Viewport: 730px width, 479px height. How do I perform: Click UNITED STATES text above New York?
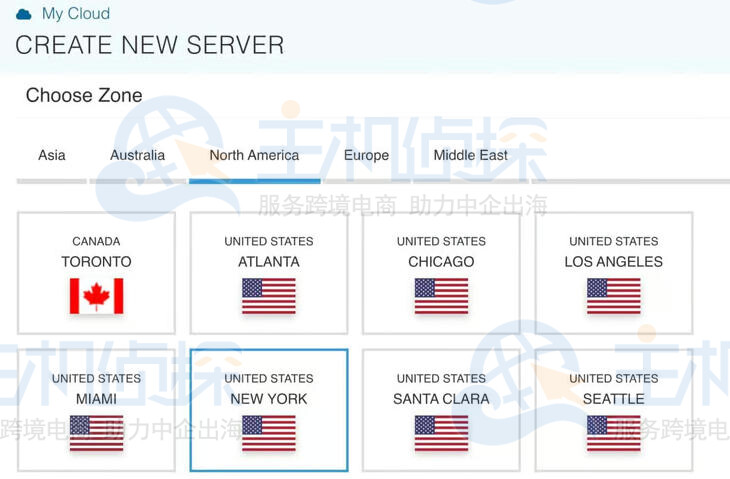[269, 378]
